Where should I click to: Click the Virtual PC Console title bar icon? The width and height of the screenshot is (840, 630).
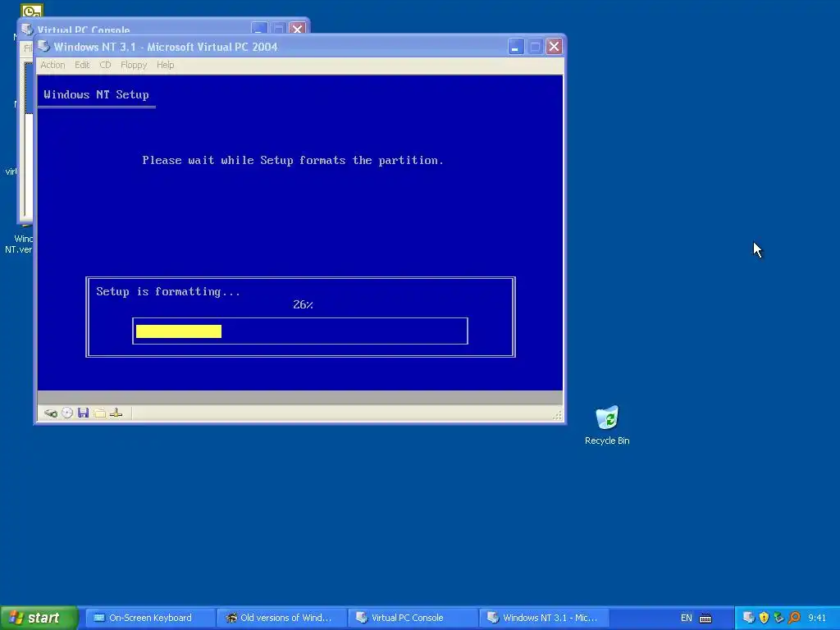(x=27, y=29)
